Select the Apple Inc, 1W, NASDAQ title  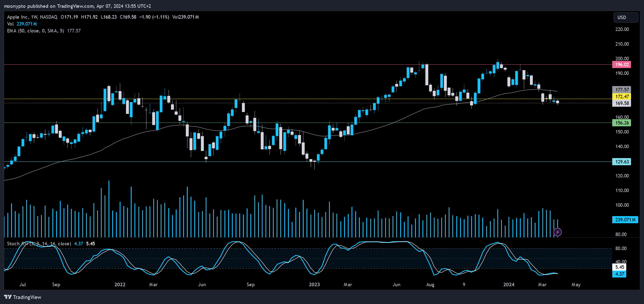point(32,17)
